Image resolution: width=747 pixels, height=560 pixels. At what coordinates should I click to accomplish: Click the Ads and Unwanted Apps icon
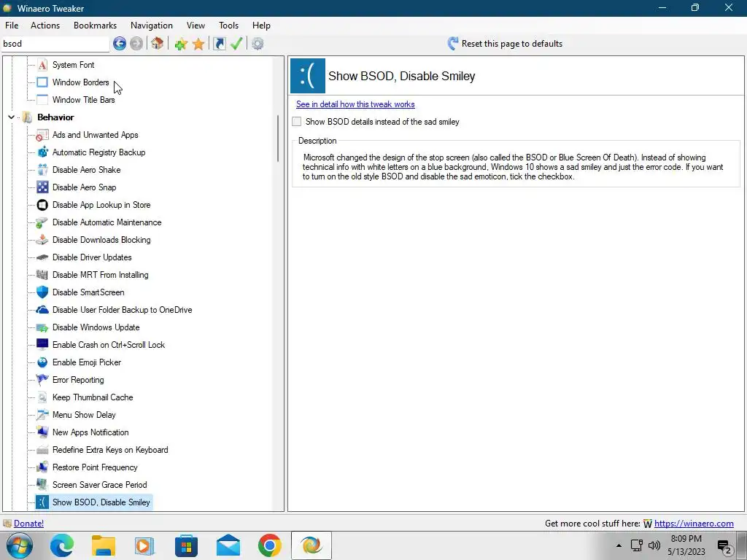point(42,135)
